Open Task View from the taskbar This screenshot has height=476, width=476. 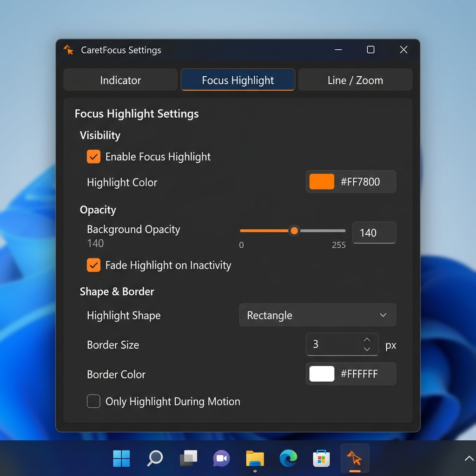coord(188,458)
